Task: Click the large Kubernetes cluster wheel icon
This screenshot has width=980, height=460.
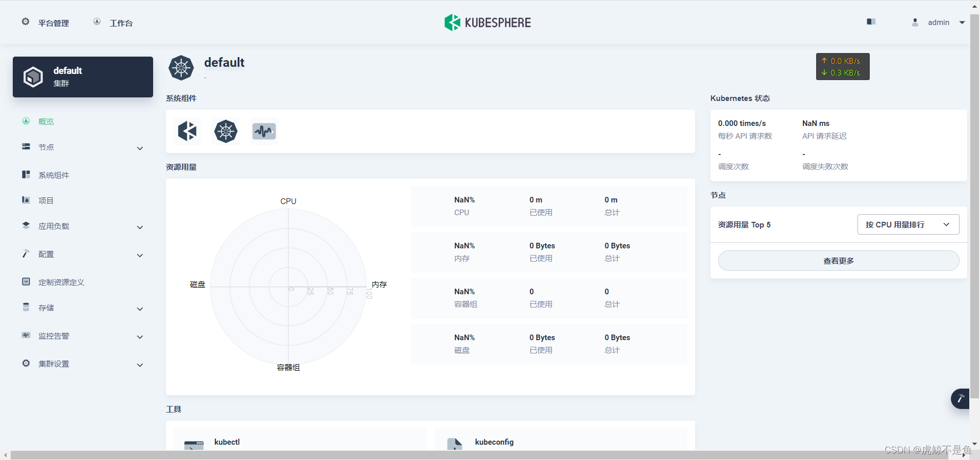Action: (x=181, y=68)
